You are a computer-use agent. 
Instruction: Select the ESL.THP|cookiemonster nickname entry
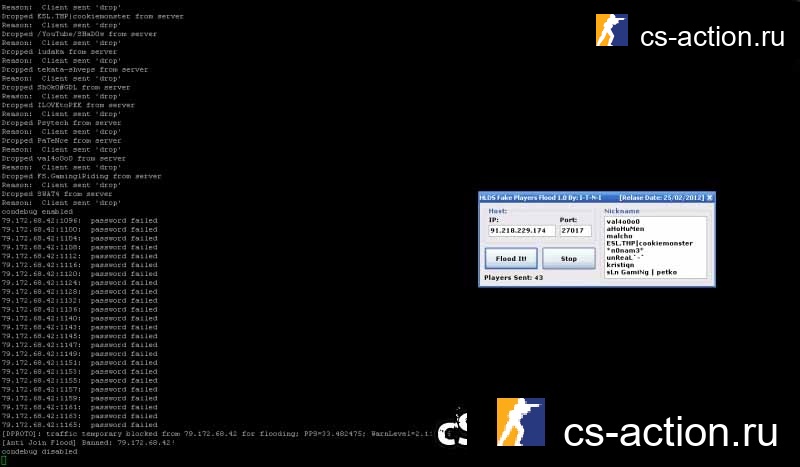coord(649,243)
